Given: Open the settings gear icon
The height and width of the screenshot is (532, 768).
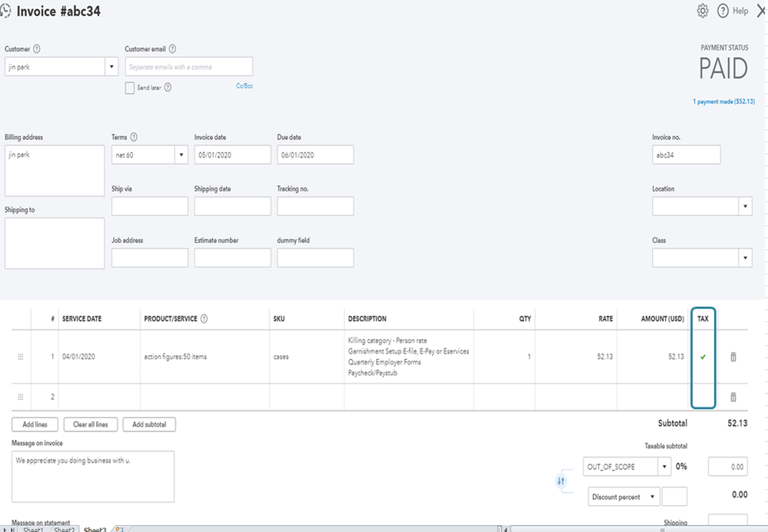Looking at the screenshot, I should pyautogui.click(x=703, y=11).
